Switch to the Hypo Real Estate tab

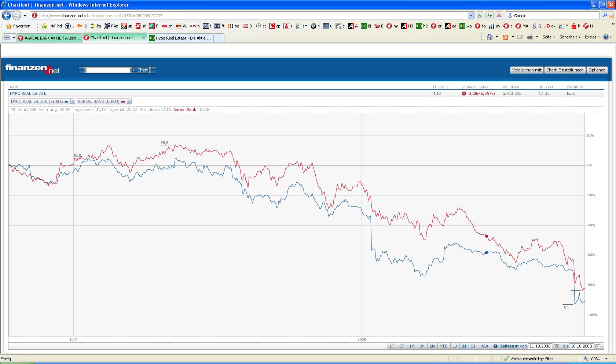click(x=180, y=38)
